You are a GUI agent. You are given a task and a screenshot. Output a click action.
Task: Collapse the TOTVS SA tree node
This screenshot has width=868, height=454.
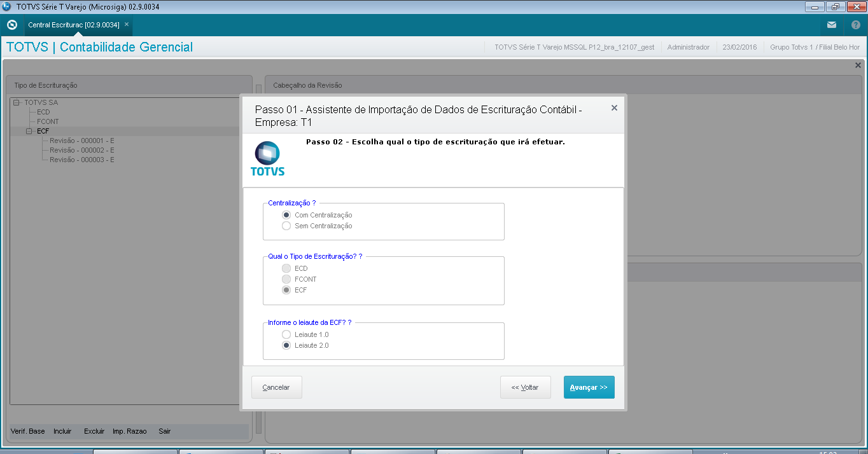[17, 102]
